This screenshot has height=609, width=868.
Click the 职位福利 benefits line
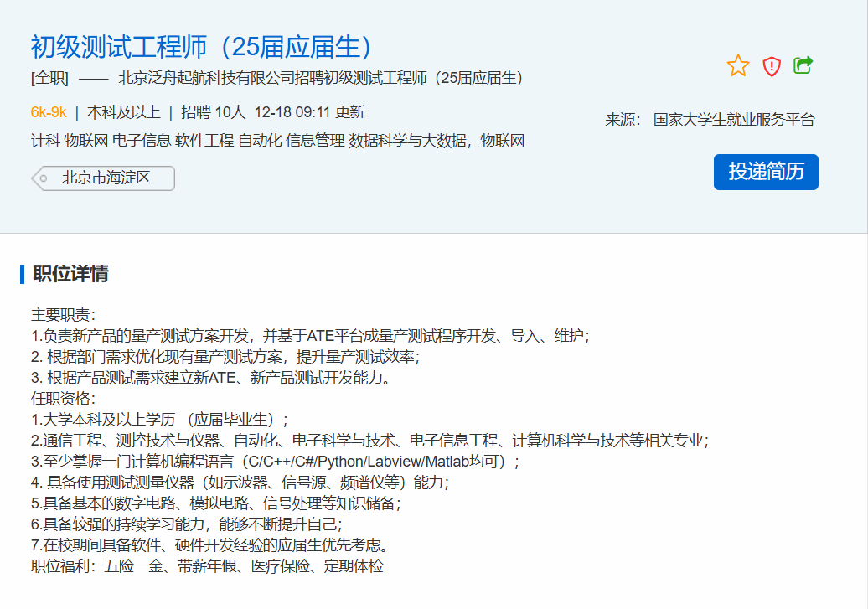coord(207,566)
